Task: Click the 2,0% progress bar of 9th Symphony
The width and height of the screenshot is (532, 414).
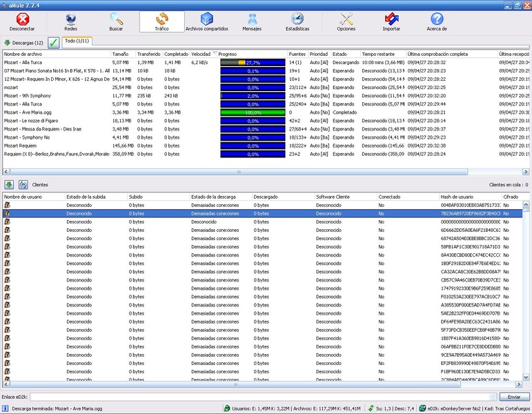Action: point(253,96)
